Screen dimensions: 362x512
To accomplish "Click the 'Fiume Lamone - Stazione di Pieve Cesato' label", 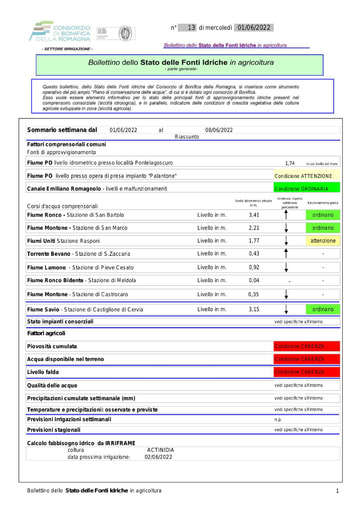I will pyautogui.click(x=80, y=267).
